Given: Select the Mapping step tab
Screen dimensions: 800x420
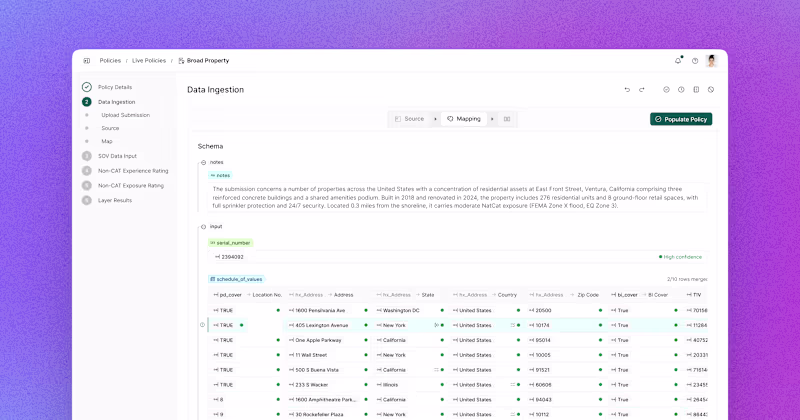Looking at the screenshot, I should pyautogui.click(x=464, y=119).
